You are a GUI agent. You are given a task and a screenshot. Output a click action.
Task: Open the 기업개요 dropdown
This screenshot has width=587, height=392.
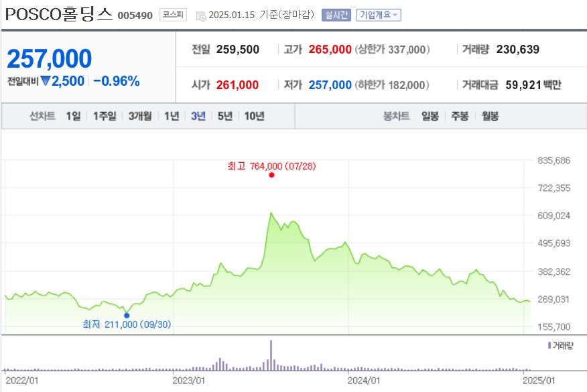378,15
